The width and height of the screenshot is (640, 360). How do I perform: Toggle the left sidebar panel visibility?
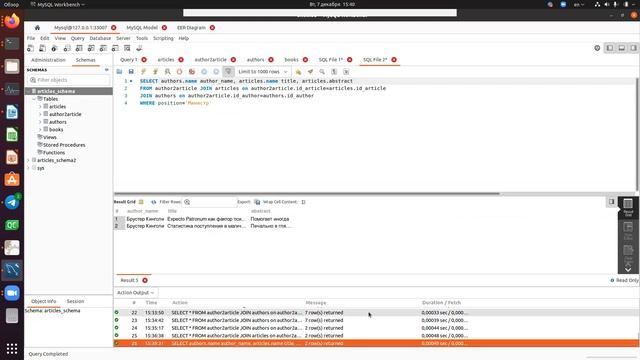click(610, 48)
